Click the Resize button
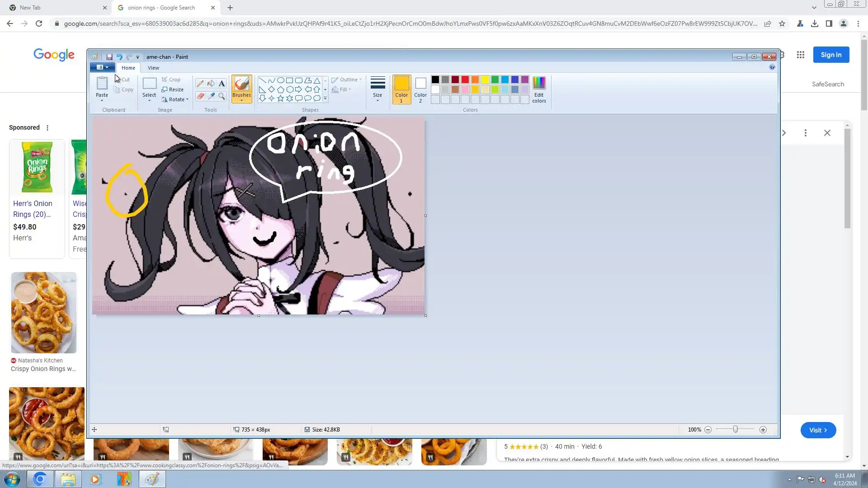 [173, 89]
